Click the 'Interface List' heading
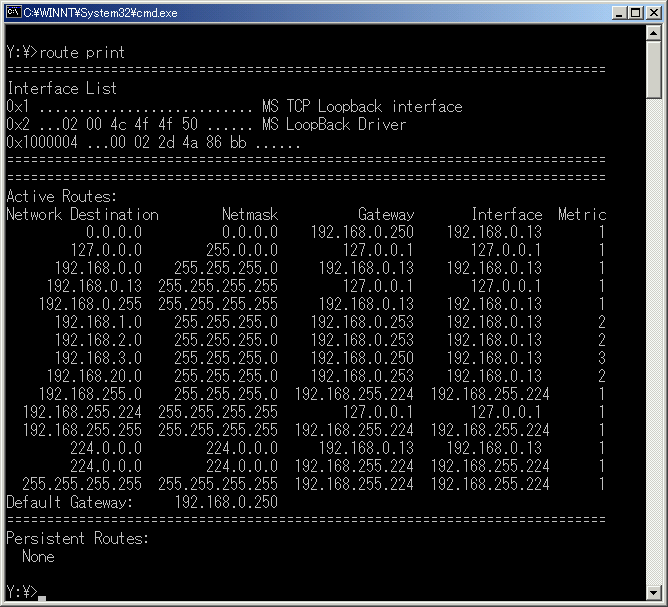 [x=61, y=88]
